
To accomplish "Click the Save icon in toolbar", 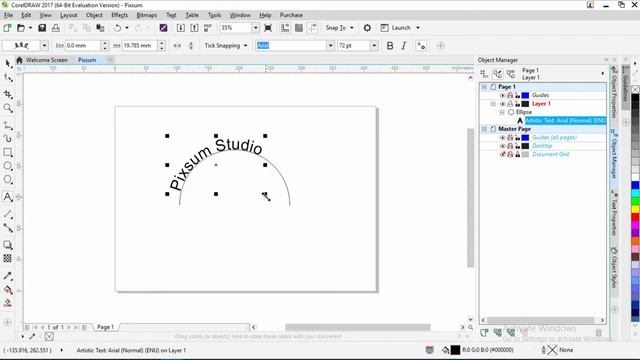I will [x=42, y=28].
